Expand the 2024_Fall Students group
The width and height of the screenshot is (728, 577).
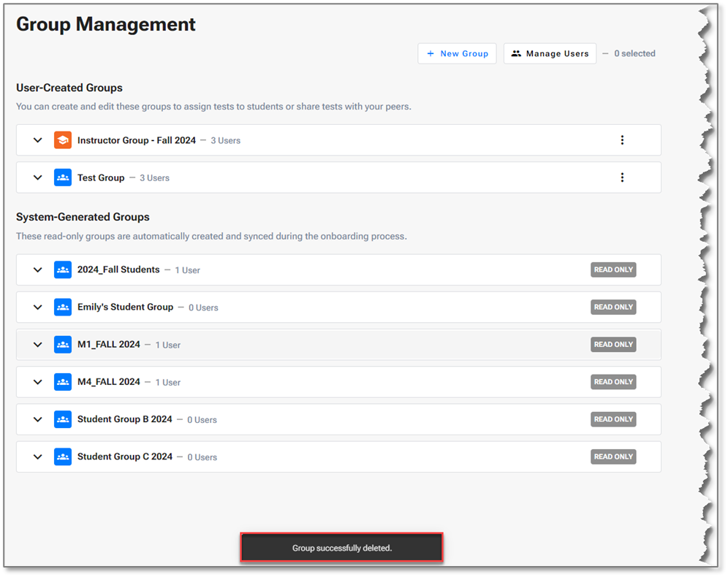tap(38, 270)
